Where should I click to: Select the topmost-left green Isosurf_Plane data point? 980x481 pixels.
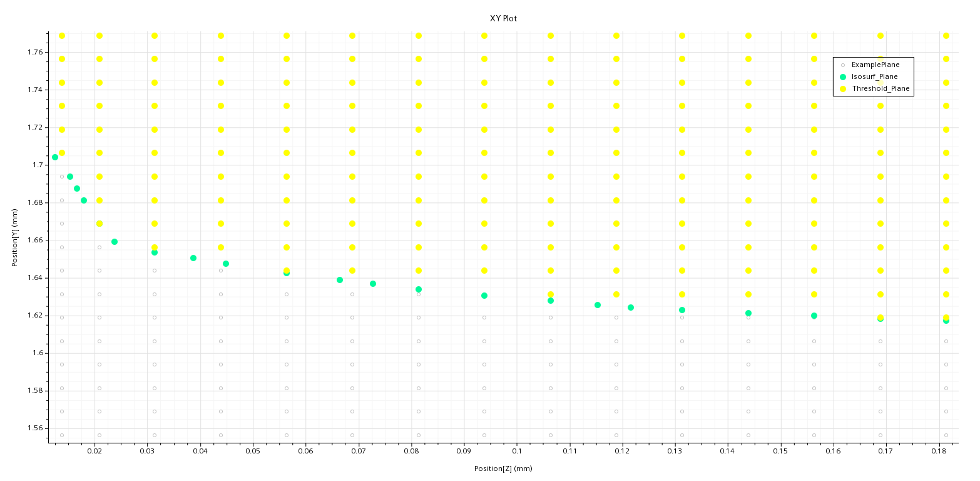point(55,158)
